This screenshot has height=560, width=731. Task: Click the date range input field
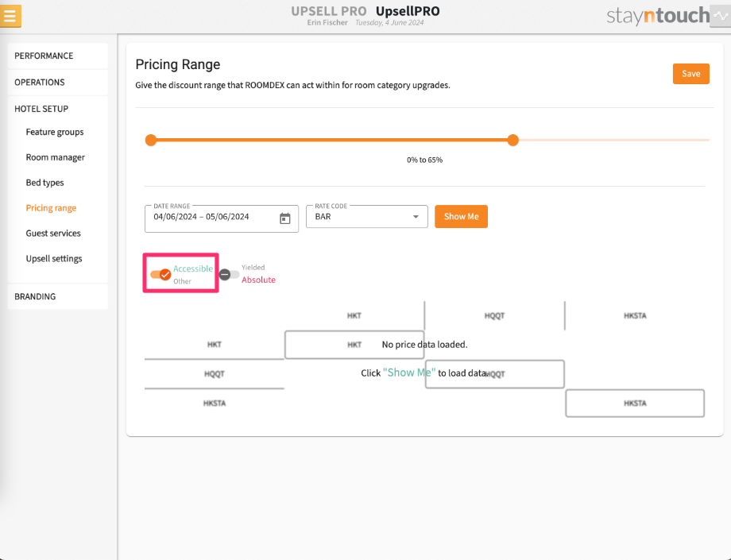point(222,218)
